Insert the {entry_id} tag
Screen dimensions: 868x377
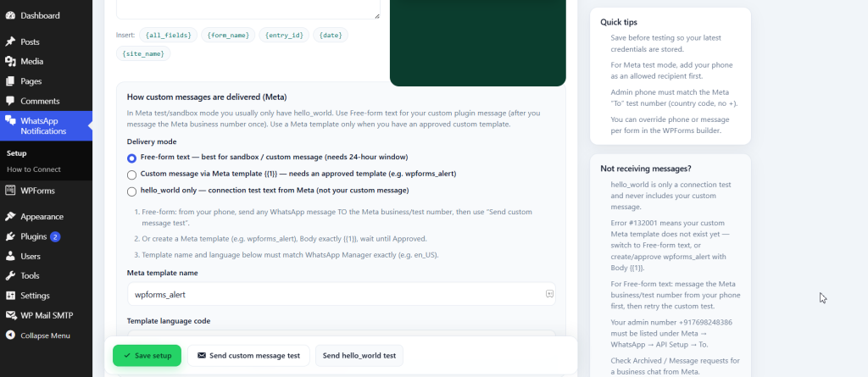[x=284, y=35]
